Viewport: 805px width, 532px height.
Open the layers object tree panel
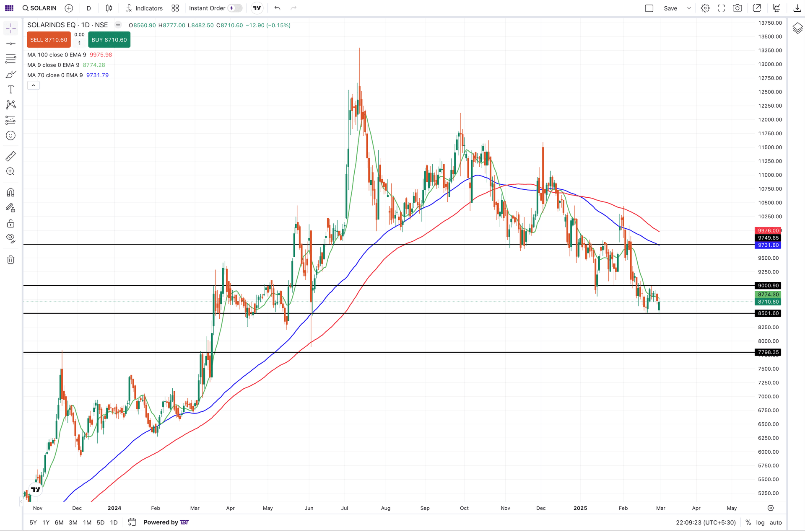tap(797, 28)
